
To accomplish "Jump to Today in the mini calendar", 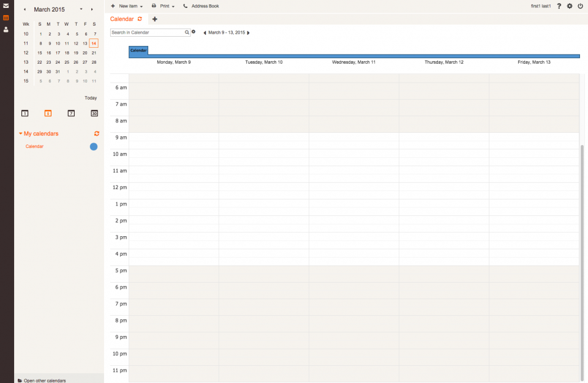I will 91,97.
